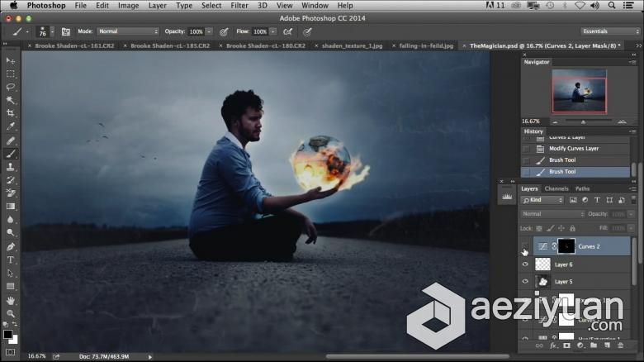Toggle pressure for size button
The width and height of the screenshot is (644, 362).
pyautogui.click(x=307, y=31)
